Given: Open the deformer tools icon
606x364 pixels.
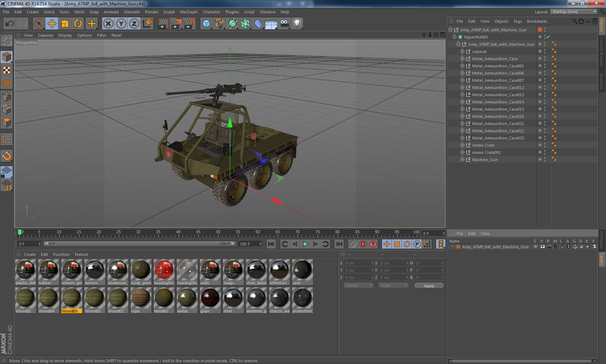Looking at the screenshot, I should pos(258,24).
